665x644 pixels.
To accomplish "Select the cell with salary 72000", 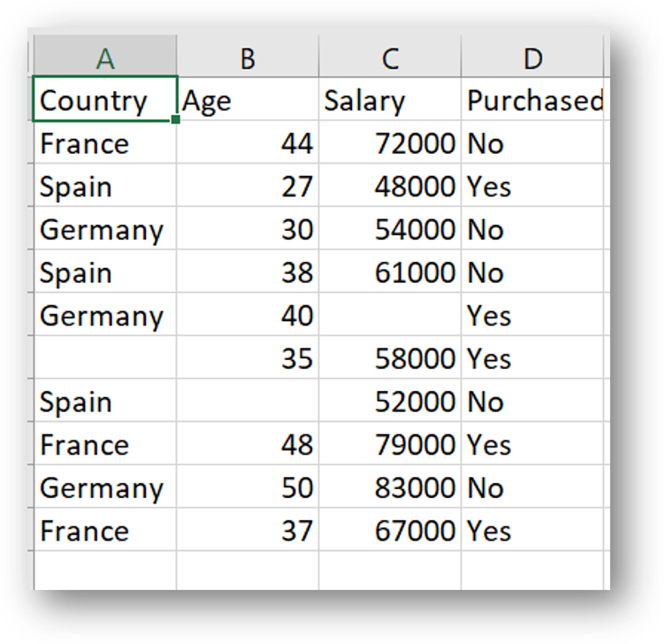I will tap(390, 142).
